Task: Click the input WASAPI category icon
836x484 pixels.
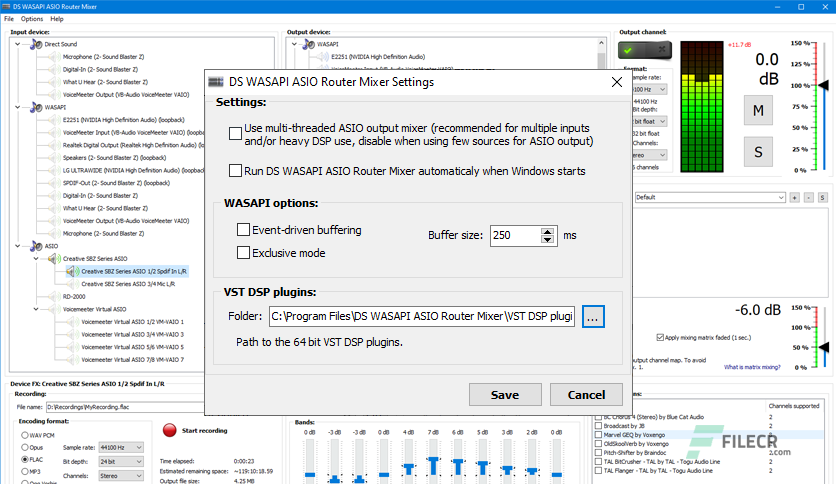Action: click(36, 107)
